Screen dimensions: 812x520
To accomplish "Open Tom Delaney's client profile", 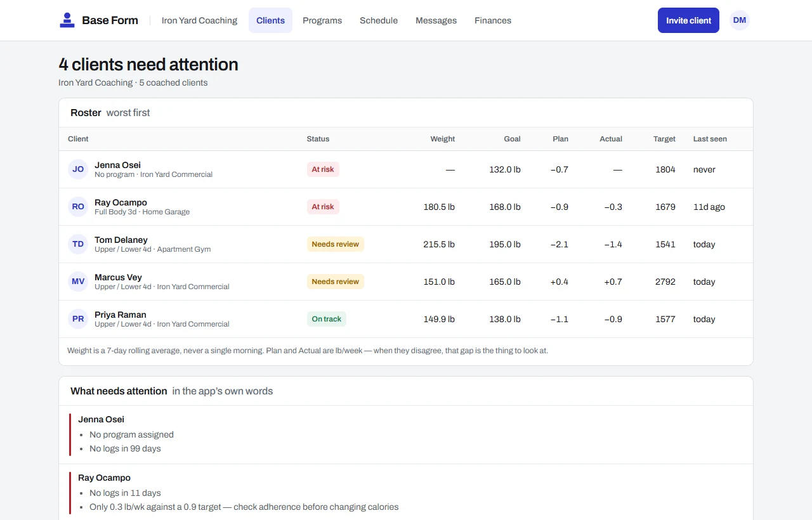I will pyautogui.click(x=406, y=244).
